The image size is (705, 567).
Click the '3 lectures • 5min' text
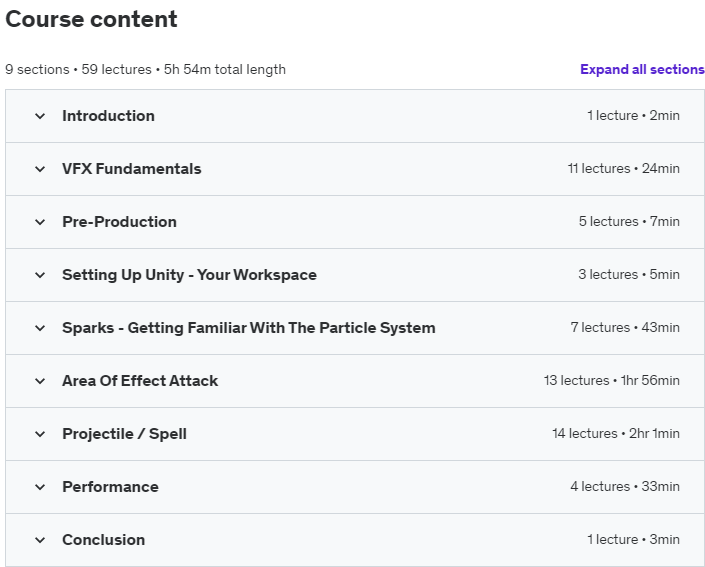629,275
